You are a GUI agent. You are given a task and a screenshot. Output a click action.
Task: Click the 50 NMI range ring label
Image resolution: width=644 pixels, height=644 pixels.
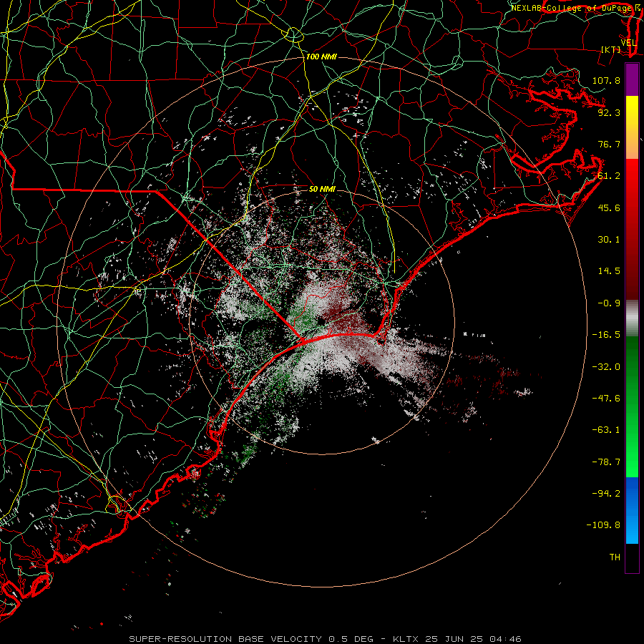pos(322,190)
